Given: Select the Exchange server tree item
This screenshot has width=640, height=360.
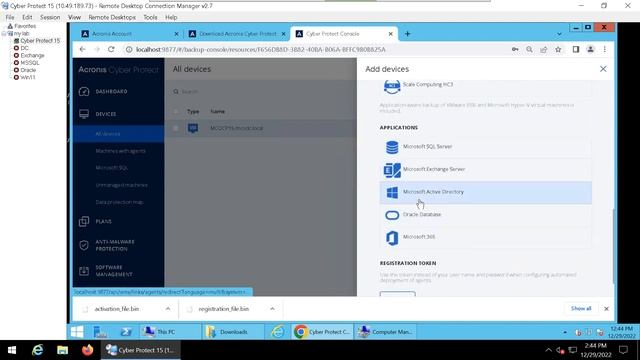Looking at the screenshot, I should (32, 55).
